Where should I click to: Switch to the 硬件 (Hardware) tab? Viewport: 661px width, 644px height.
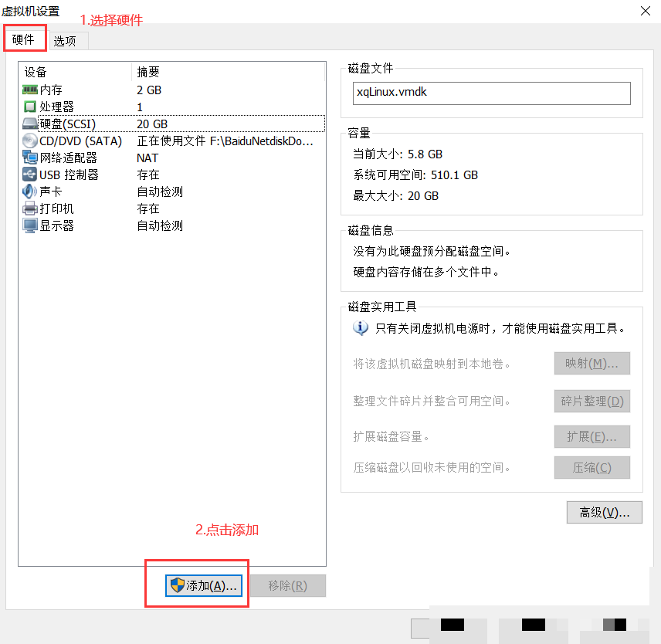coord(25,39)
